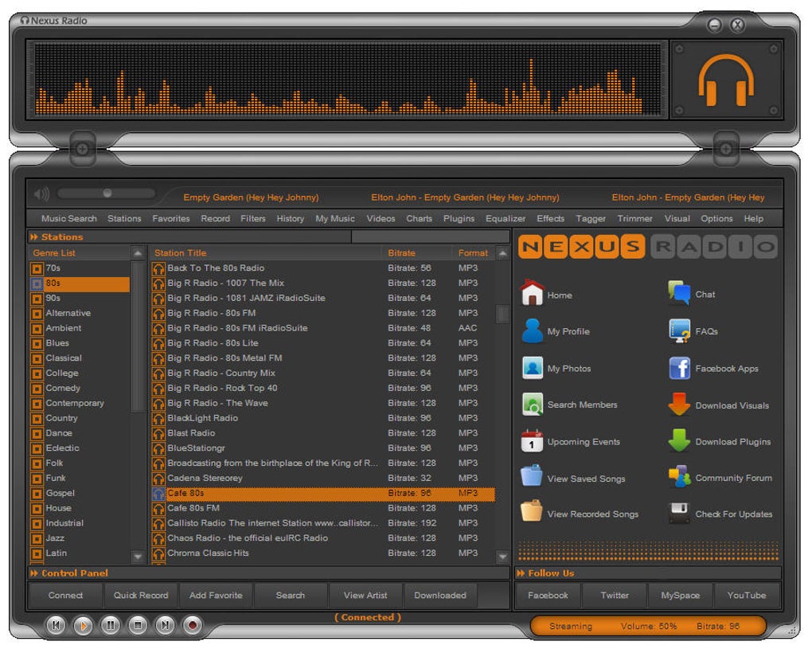Open the YouTube follow button

tap(746, 596)
